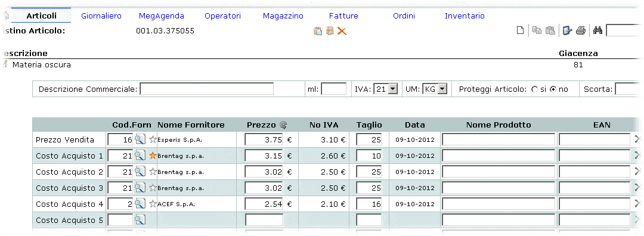
Task: Click the date in the Prezzo Vendita row
Action: (x=415, y=139)
